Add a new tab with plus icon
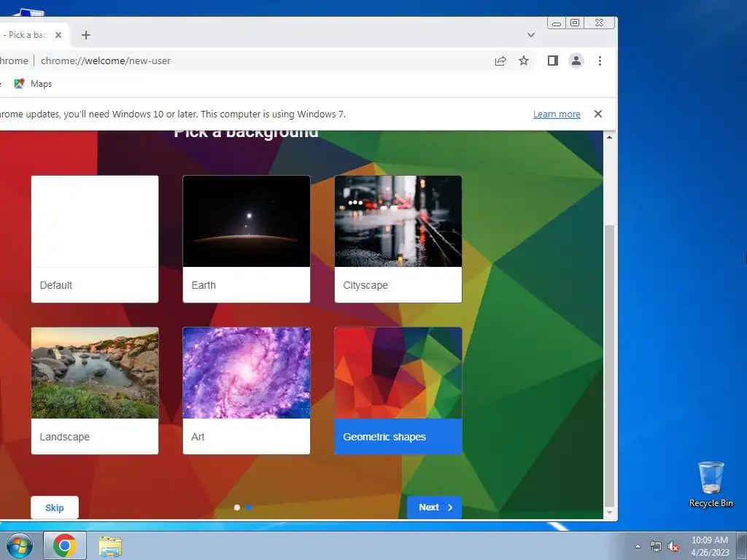This screenshot has height=560, width=747. pyautogui.click(x=86, y=35)
